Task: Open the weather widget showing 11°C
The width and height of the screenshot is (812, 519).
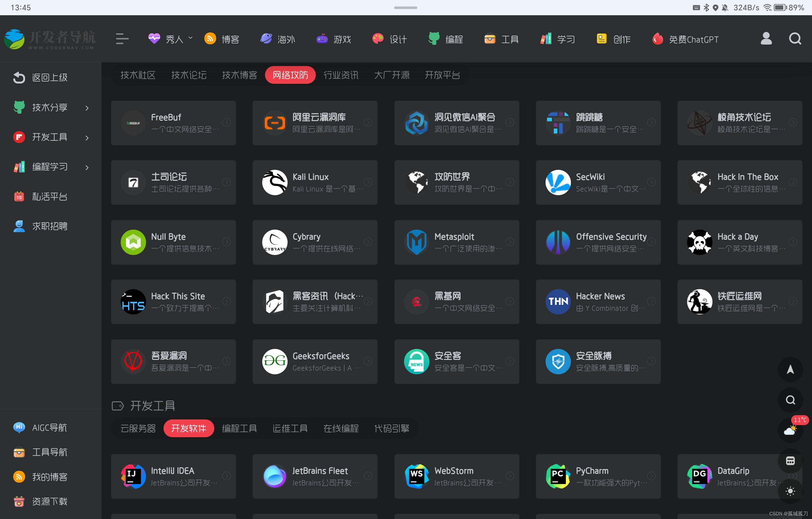Action: [790, 430]
